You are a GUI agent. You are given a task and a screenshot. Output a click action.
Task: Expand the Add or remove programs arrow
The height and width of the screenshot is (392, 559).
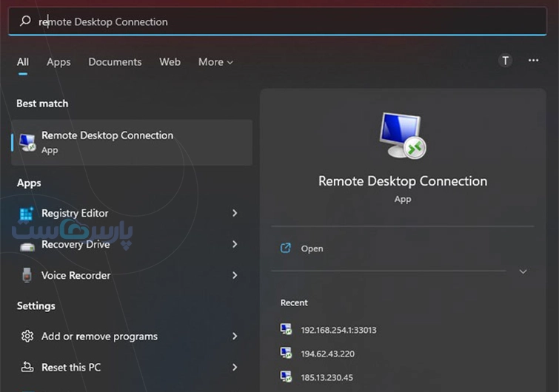tap(235, 336)
